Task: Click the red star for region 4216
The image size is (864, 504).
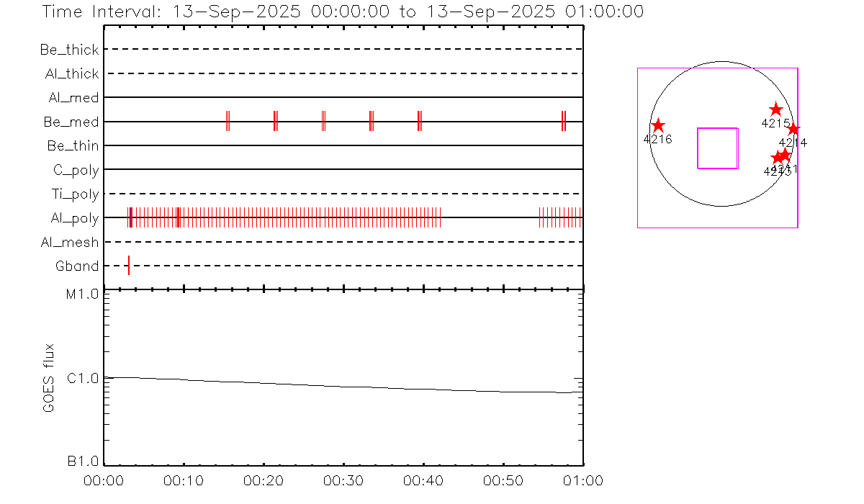Action: (658, 126)
